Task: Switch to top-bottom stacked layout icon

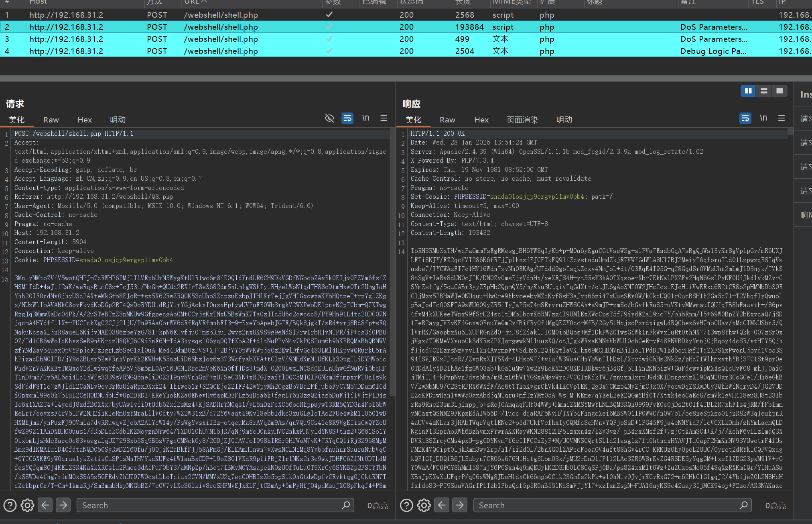Action: tap(764, 91)
